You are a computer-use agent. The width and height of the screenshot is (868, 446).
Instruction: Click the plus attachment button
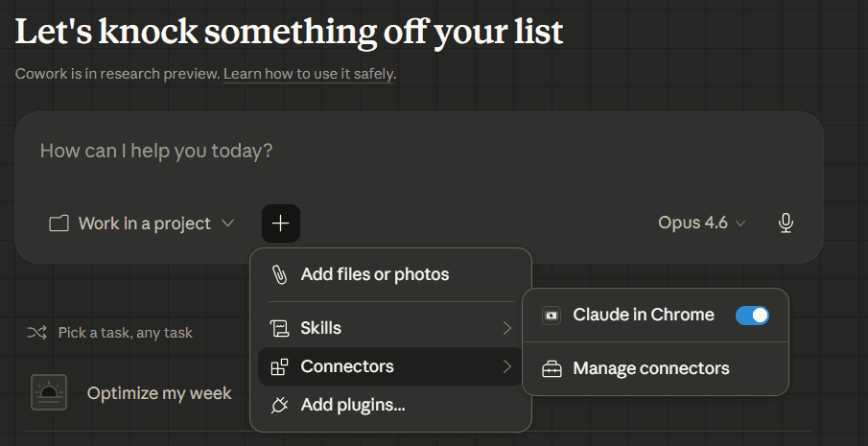[280, 223]
